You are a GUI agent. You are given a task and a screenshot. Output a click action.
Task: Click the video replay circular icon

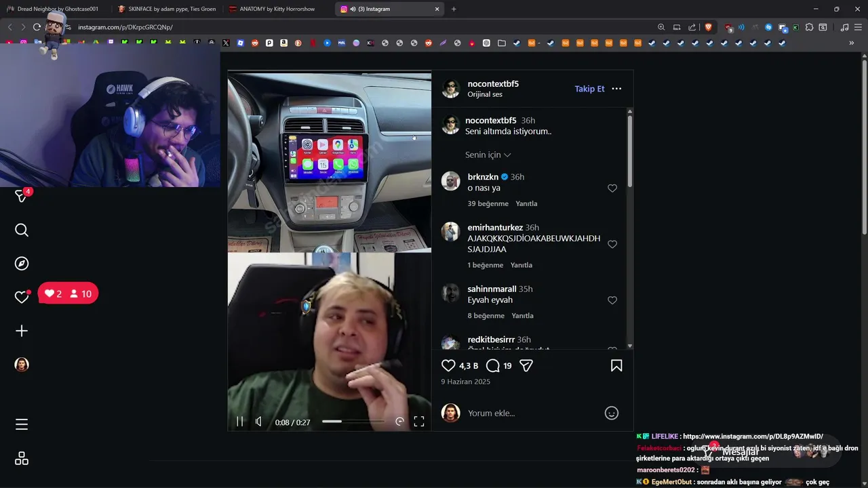click(399, 422)
